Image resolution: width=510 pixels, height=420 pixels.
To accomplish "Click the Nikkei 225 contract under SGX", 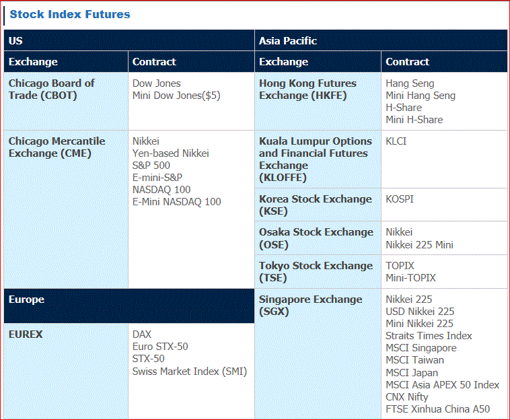I will pyautogui.click(x=409, y=300).
